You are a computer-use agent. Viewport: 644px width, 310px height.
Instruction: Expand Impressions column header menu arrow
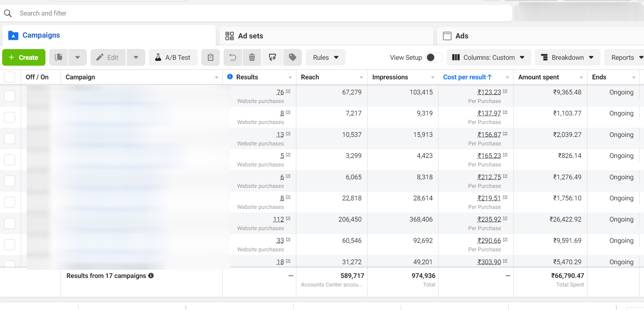433,77
